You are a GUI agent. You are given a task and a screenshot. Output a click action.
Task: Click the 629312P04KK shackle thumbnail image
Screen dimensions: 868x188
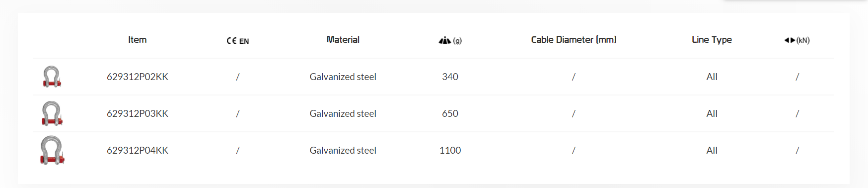coord(52,150)
